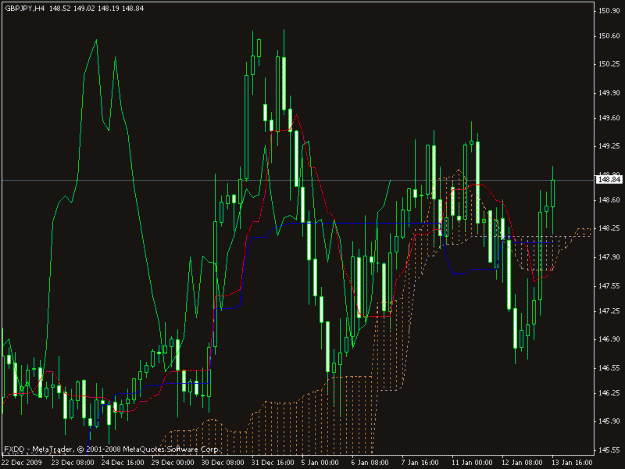Image resolution: width=625 pixels, height=469 pixels.
Task: Click the 22 Dec 2009 date label
Action: coord(22,463)
